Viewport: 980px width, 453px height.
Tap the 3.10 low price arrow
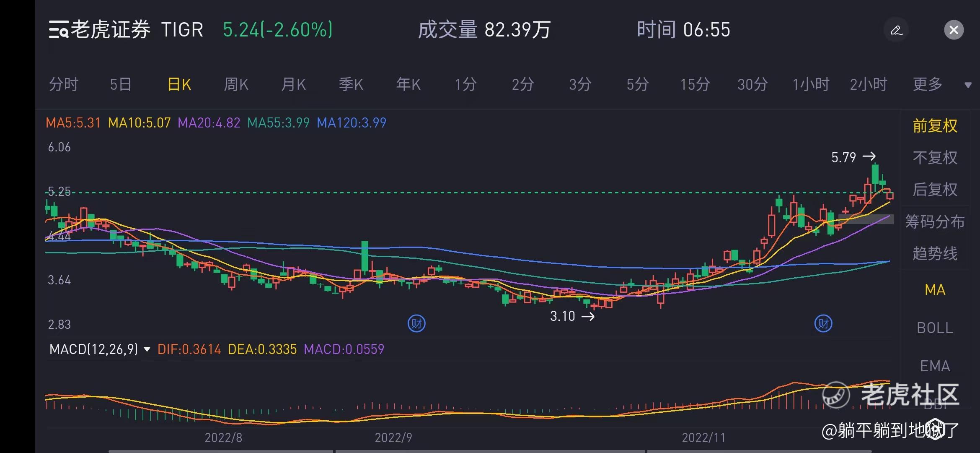(588, 316)
